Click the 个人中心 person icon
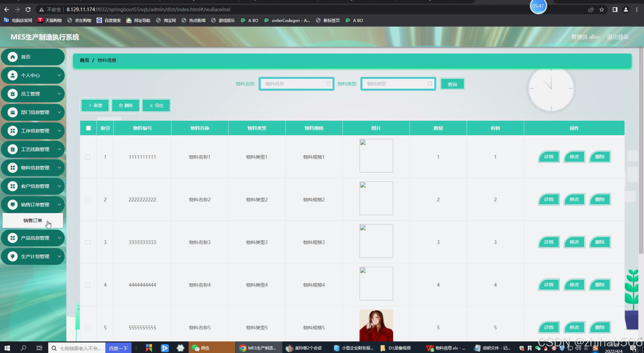The height and width of the screenshot is (353, 644). click(x=12, y=75)
